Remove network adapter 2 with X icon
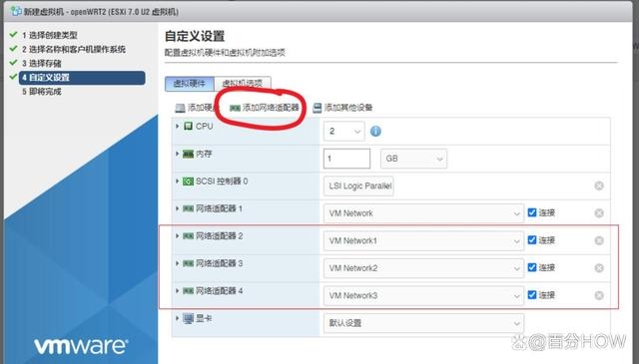The width and height of the screenshot is (639, 364). [x=599, y=240]
